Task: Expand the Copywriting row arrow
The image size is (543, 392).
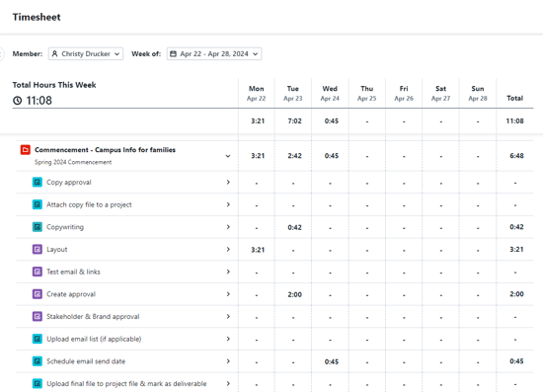Action: (x=228, y=227)
